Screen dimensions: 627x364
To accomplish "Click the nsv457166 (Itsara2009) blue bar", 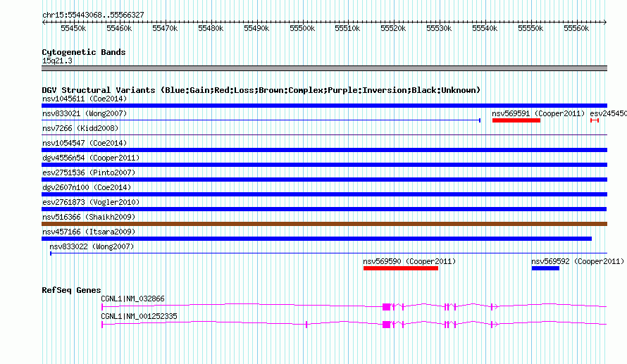I will coord(317,239).
